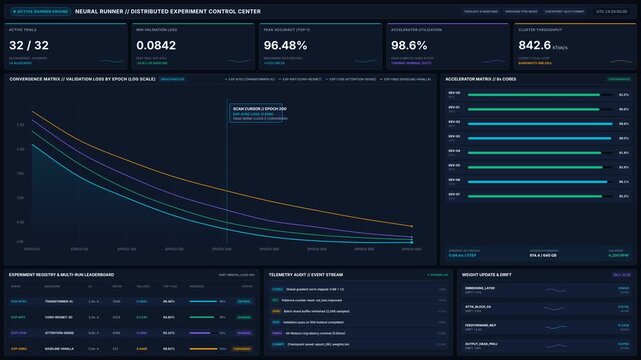The height and width of the screenshot is (360, 641).
Task: Click the Optimal status badge for TRANSFORMER-XL
Action: (x=244, y=302)
